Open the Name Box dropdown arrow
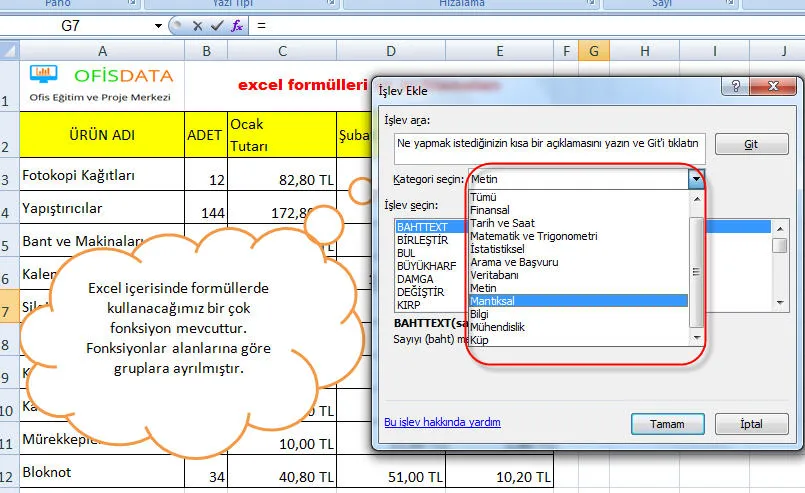Image resolution: width=805 pixels, height=493 pixels. click(158, 26)
